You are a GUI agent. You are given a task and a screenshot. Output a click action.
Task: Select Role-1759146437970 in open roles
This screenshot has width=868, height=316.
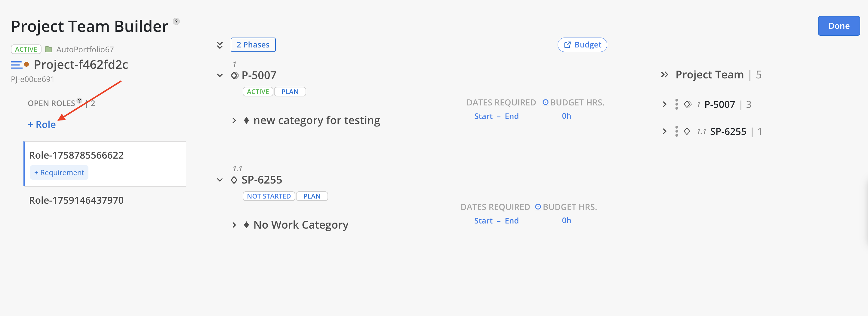[x=76, y=200]
